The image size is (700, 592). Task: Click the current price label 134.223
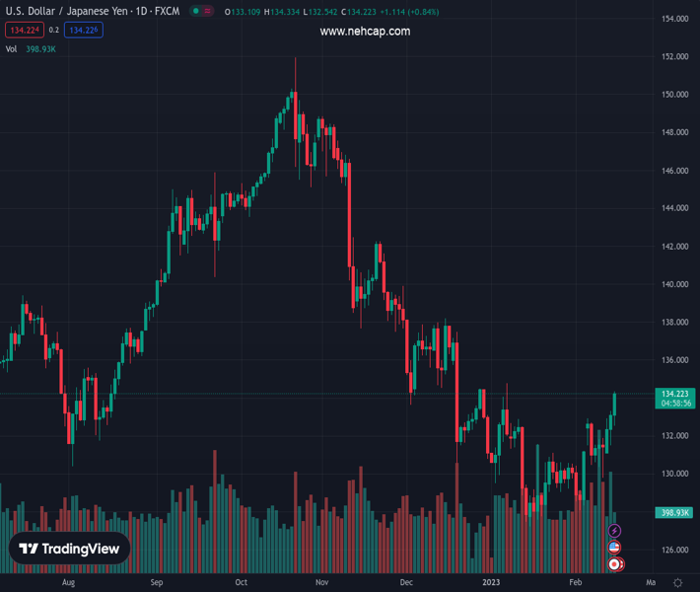[x=675, y=393]
